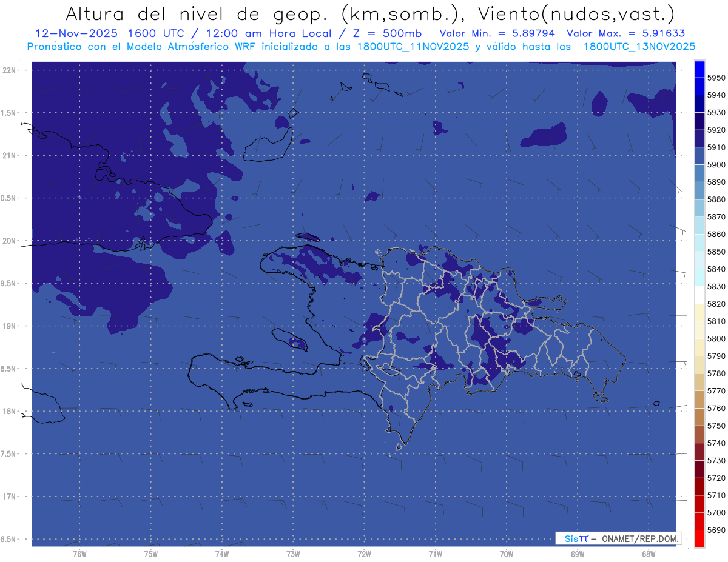
Task: Click the legend value '5770'
Action: click(716, 390)
